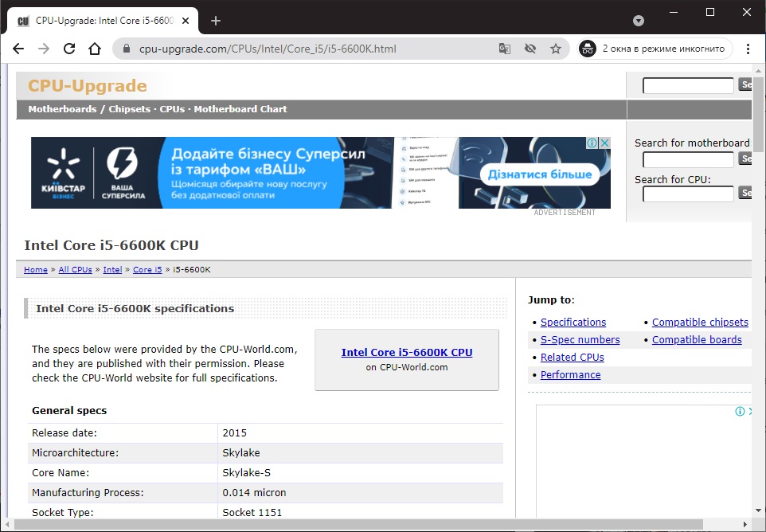The image size is (766, 532).
Task: Click Intel Core i5-6600K CPU link
Action: click(407, 352)
